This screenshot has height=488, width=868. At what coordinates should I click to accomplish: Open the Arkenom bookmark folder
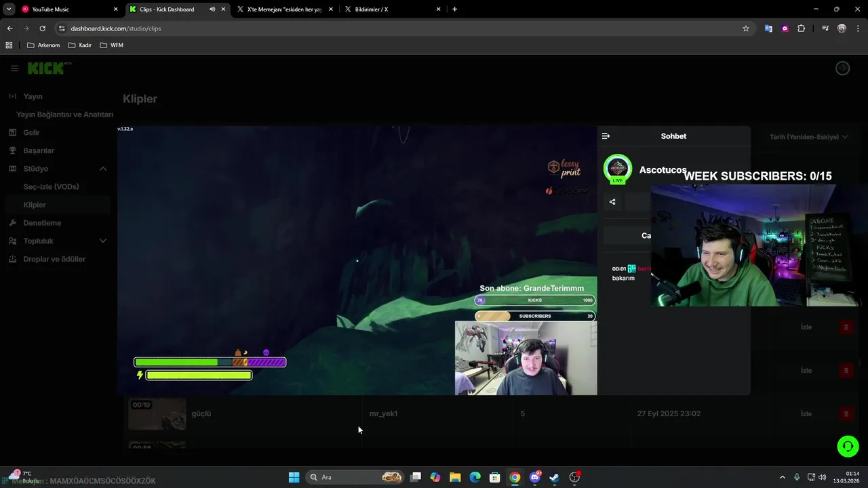[43, 45]
